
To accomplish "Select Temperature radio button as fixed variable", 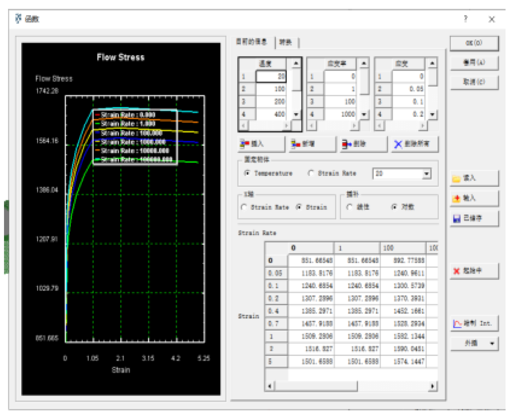I will [247, 173].
